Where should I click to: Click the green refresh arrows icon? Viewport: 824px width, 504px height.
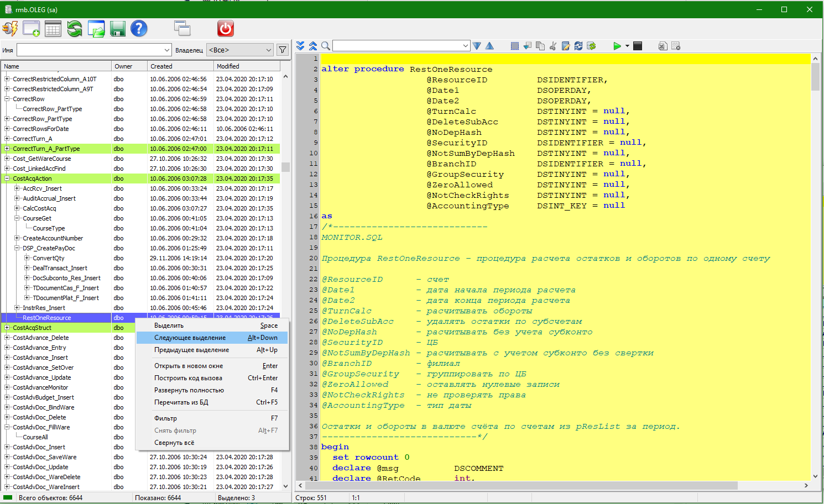[x=75, y=29]
